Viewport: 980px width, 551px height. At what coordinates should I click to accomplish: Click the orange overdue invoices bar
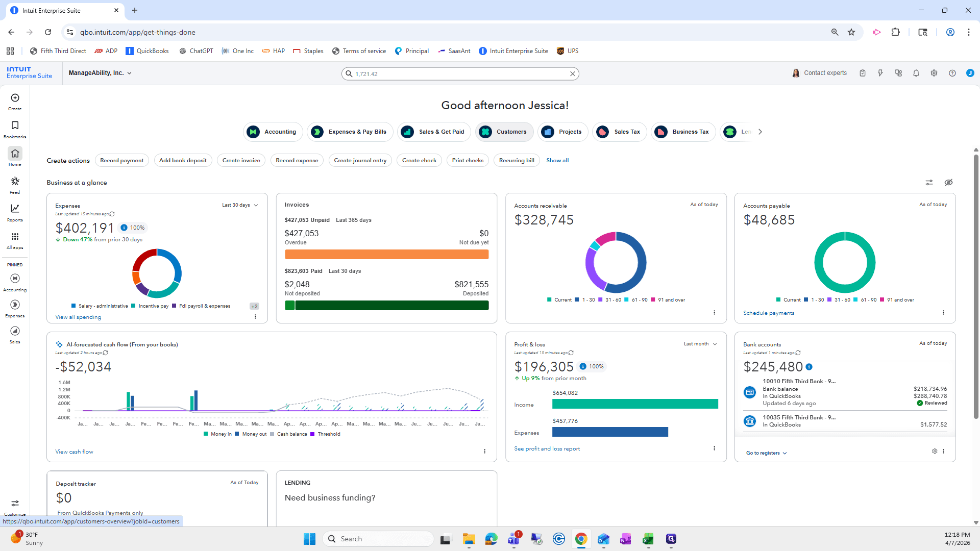(386, 255)
